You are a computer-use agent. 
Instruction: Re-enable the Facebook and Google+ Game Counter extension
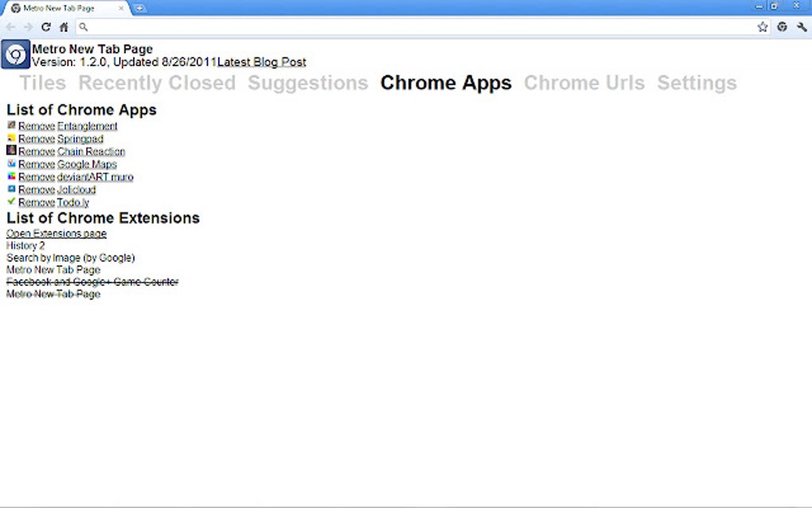92,282
